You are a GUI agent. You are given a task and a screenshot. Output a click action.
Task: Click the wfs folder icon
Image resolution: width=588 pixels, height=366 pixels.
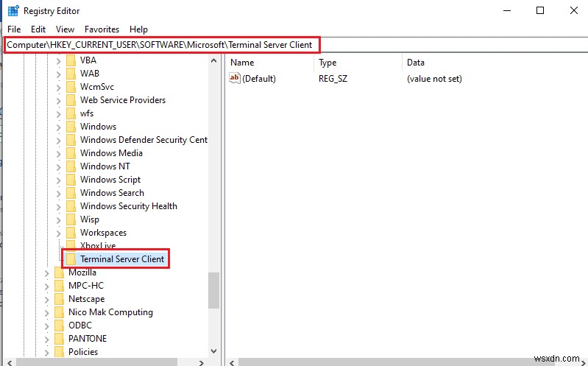tap(71, 113)
